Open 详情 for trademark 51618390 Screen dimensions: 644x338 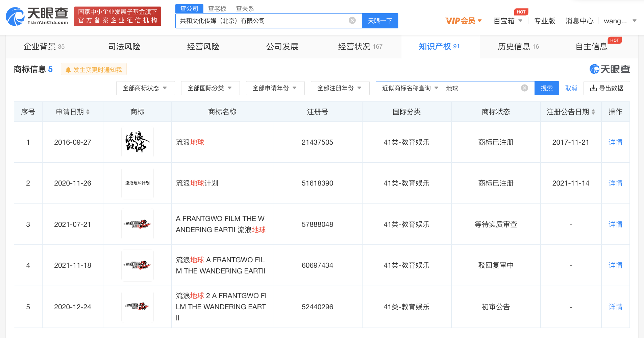[x=616, y=183]
